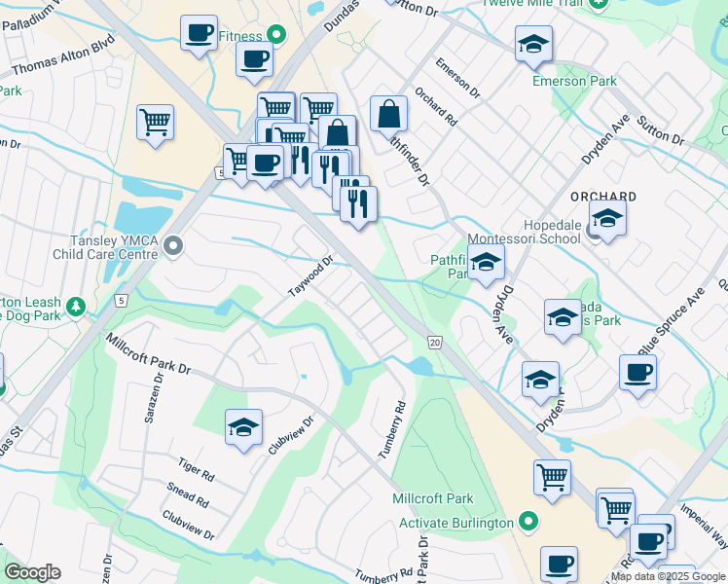The image size is (728, 584).
Task: Open the Tansley YMCA Child Care Centre pin
Action: click(x=173, y=246)
